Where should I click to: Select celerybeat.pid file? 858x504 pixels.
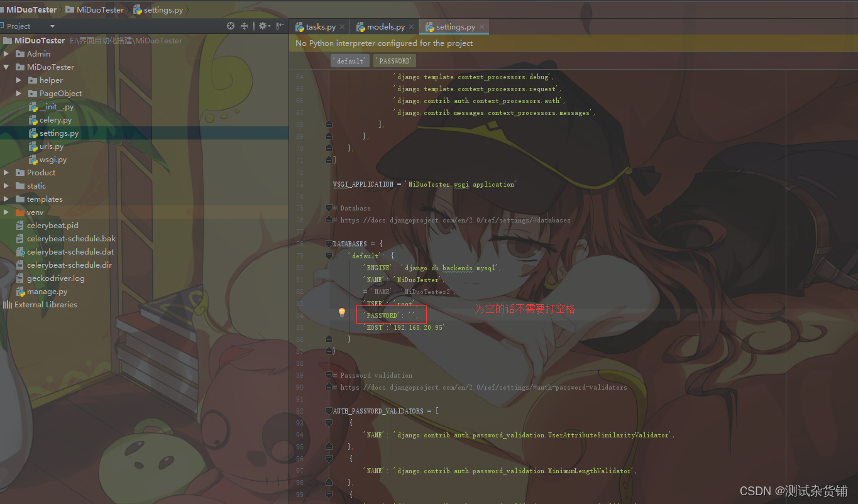pyautogui.click(x=52, y=225)
